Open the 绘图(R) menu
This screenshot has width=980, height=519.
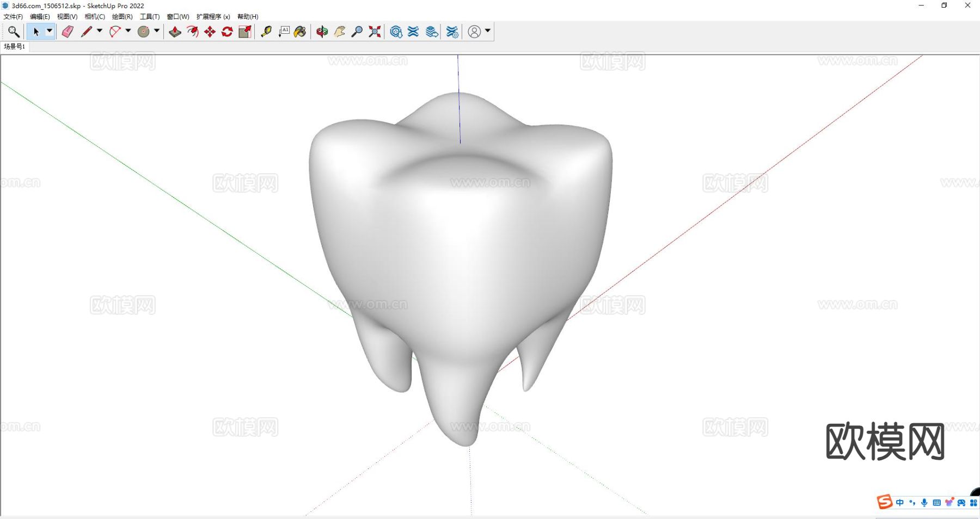click(x=122, y=17)
